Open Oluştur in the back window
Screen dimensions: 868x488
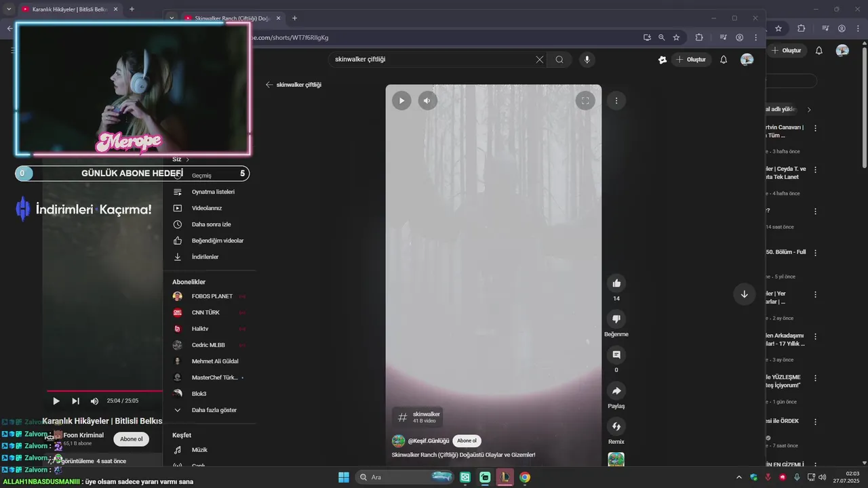point(787,51)
